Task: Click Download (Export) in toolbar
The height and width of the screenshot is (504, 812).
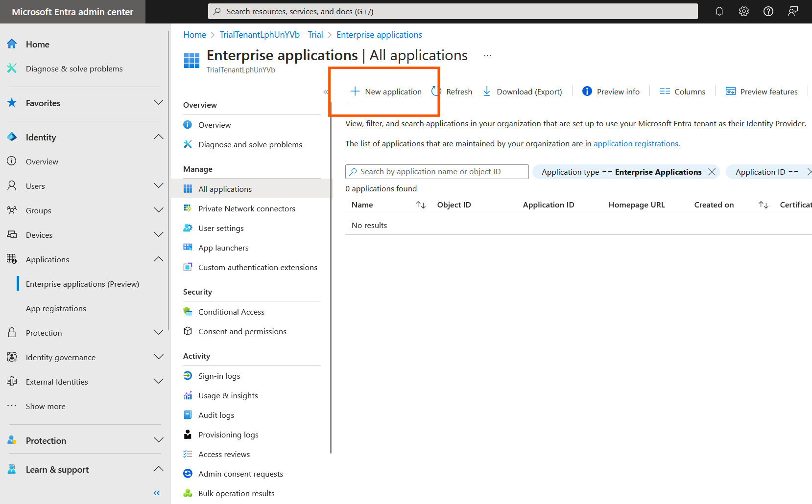Action: point(523,92)
